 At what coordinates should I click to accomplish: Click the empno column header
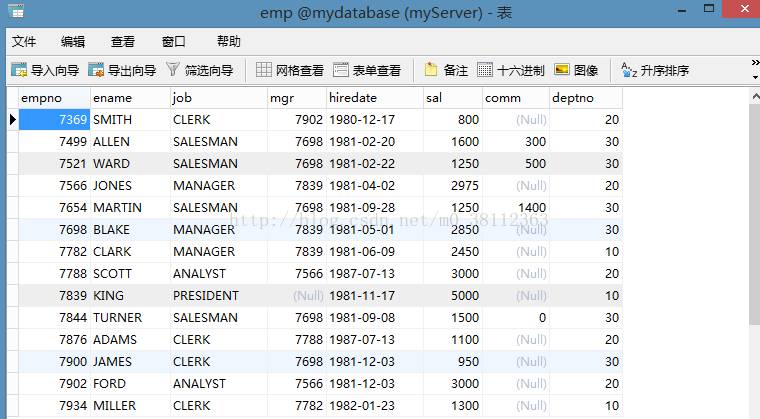coord(54,98)
